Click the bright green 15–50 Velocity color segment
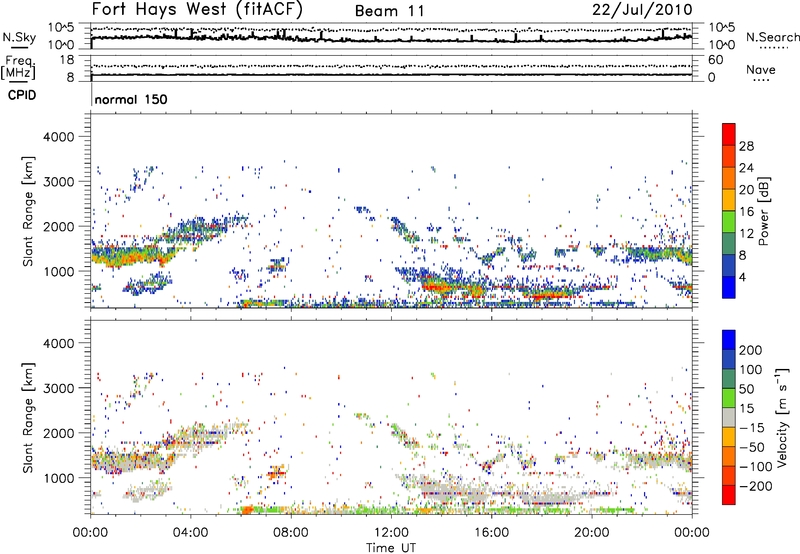Screen dimensions: 800x554 [x=729, y=398]
